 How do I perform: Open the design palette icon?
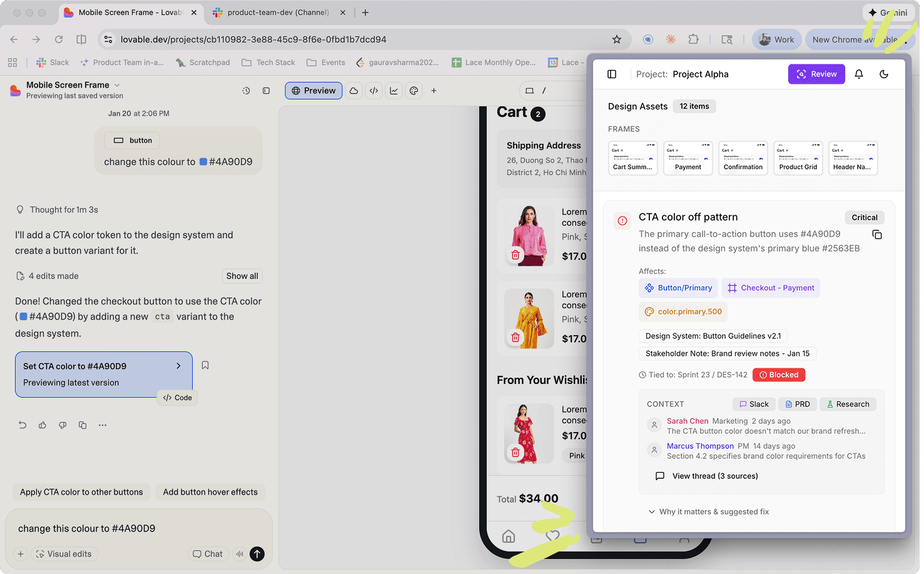(414, 91)
